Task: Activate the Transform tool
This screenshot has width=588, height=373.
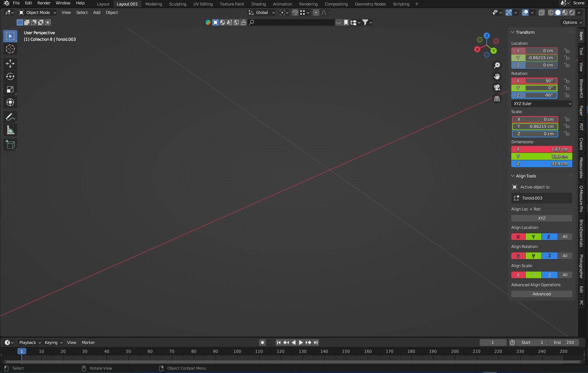Action: [x=10, y=102]
